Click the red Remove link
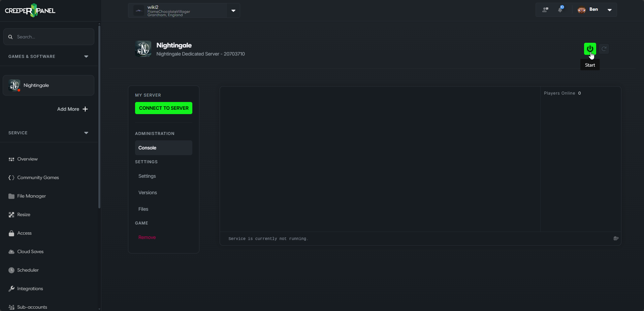644x311 pixels. click(x=147, y=237)
